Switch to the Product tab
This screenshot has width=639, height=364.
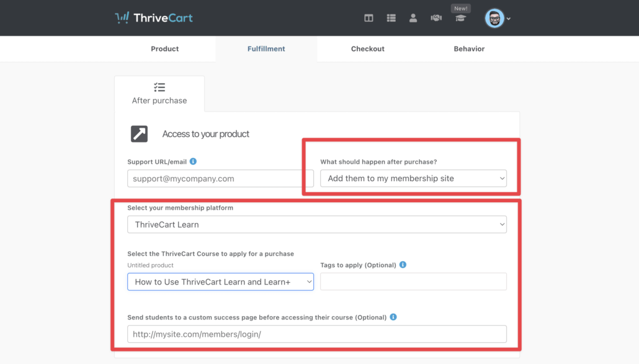click(x=164, y=49)
